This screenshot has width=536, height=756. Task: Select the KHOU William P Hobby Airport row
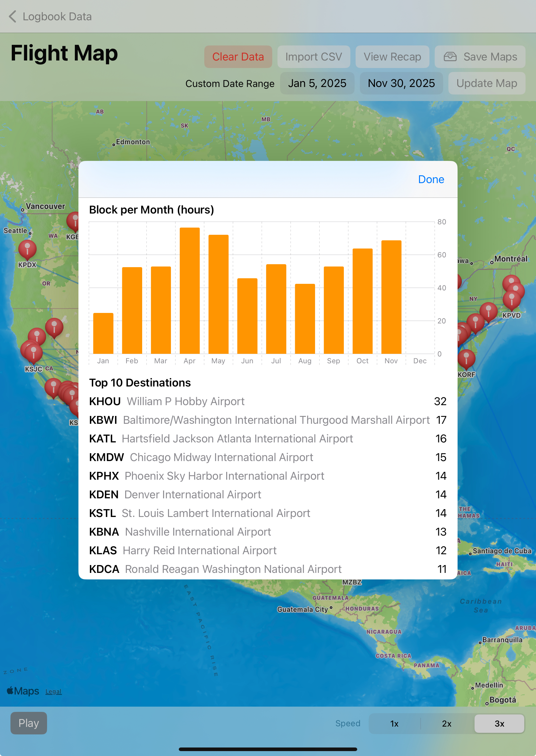pos(267,401)
